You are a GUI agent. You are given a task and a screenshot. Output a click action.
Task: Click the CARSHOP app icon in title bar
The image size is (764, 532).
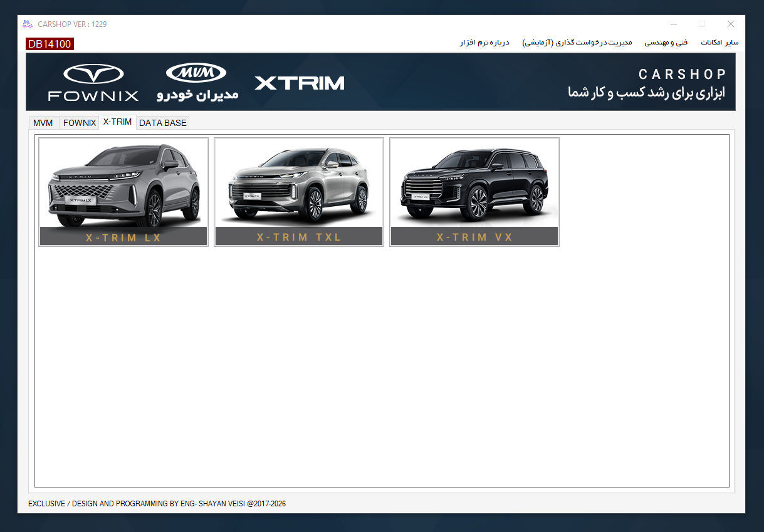(27, 24)
